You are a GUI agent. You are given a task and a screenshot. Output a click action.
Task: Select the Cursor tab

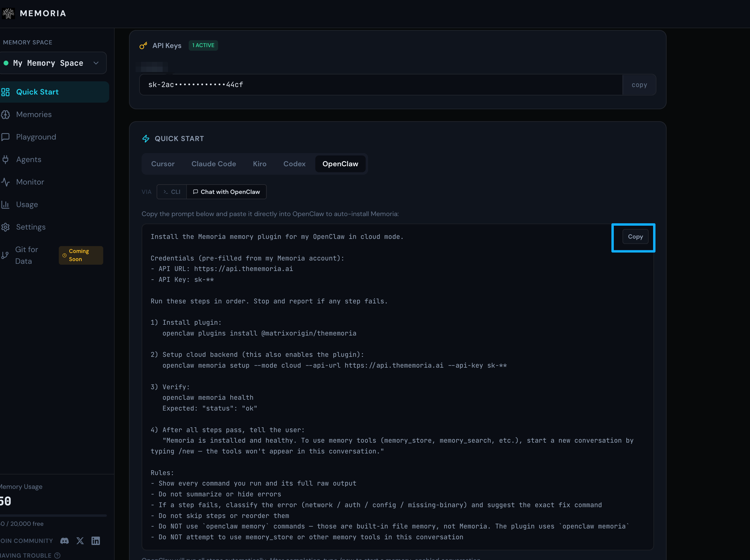click(163, 164)
